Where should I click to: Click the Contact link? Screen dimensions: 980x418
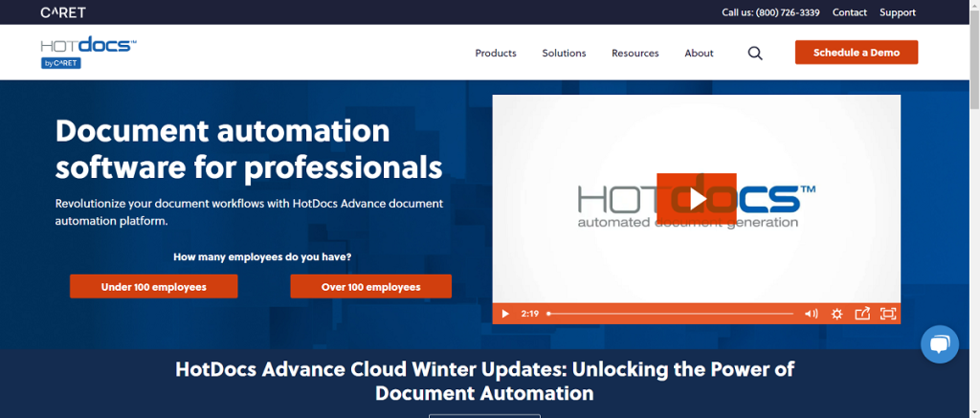(850, 12)
